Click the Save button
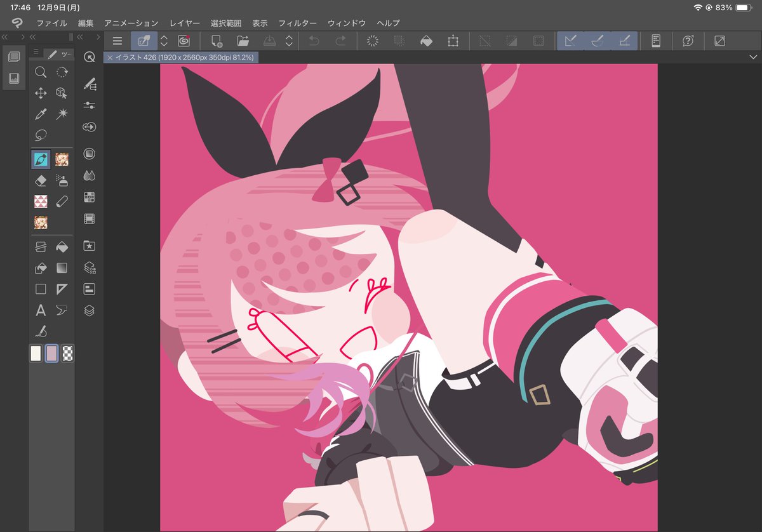Screen dimensions: 762x532 [270, 41]
